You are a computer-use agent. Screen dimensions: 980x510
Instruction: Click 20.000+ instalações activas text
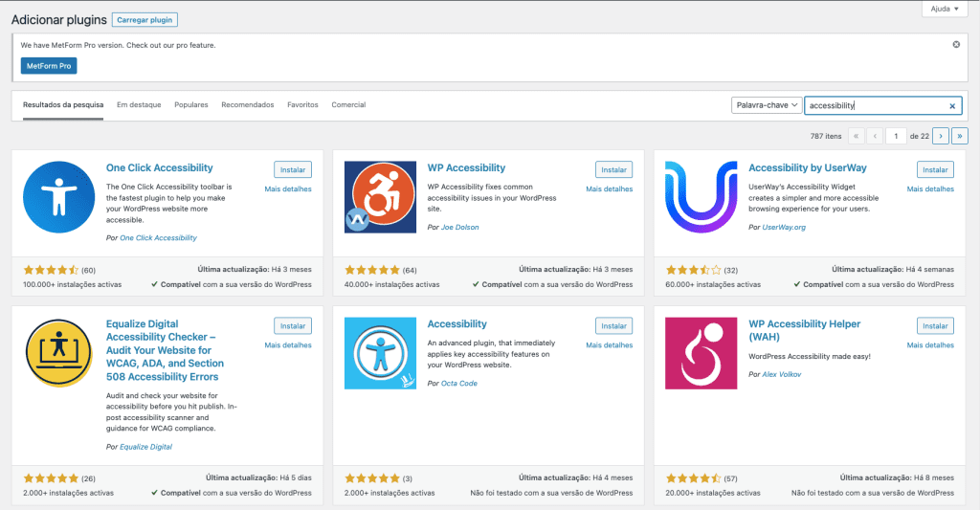pyautogui.click(x=713, y=493)
